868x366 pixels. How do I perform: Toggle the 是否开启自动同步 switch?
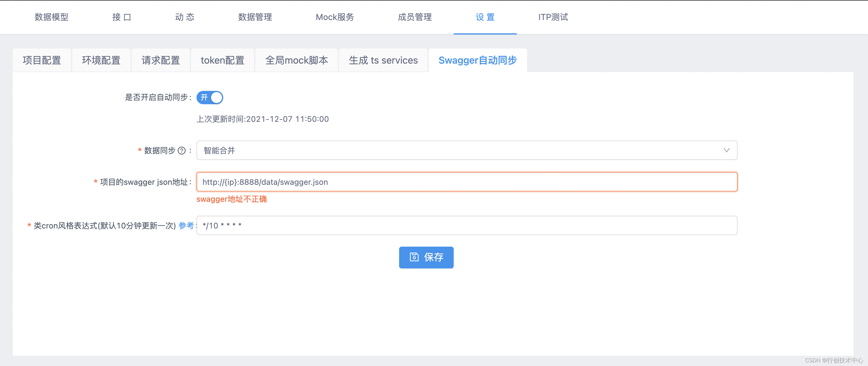[210, 98]
